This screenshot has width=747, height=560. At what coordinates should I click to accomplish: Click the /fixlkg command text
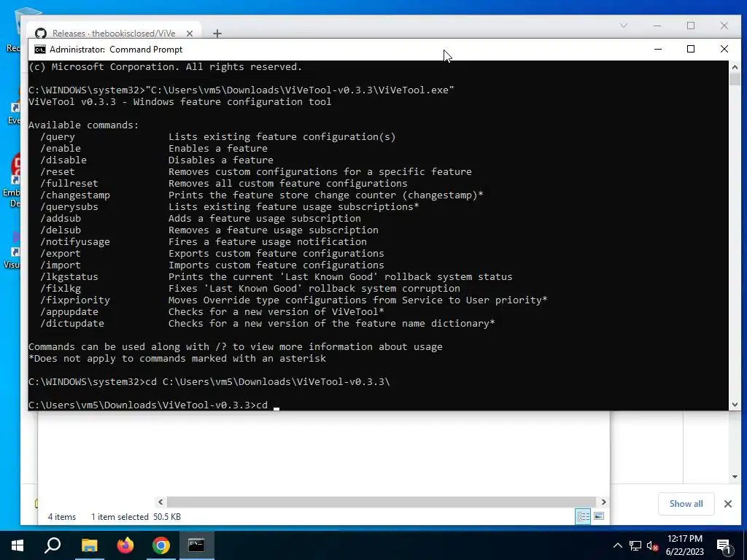[61, 289]
